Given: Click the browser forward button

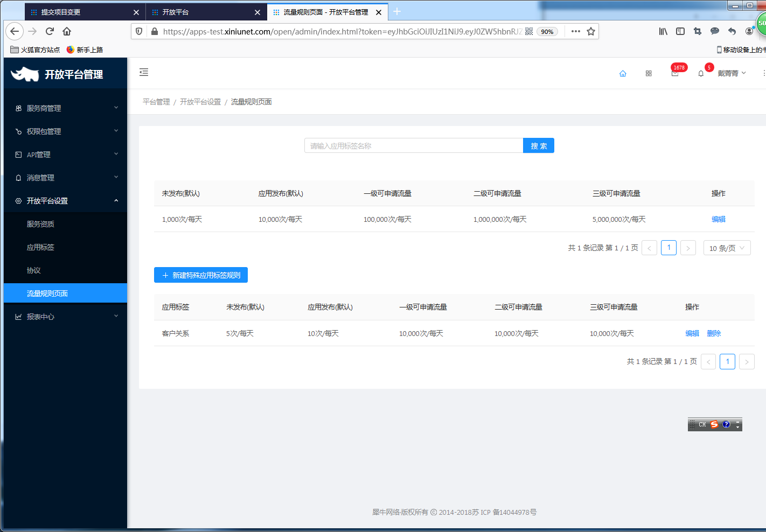Looking at the screenshot, I should tap(32, 31).
